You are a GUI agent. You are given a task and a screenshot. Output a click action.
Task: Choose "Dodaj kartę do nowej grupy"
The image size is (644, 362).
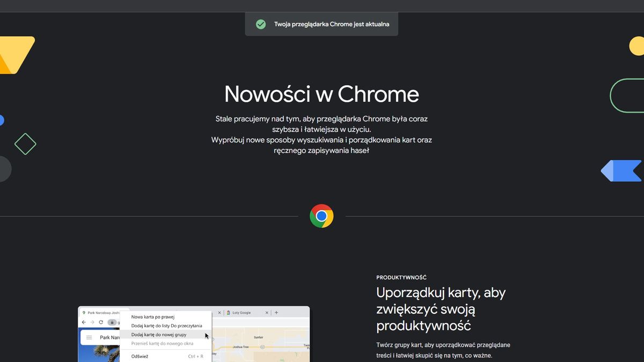(159, 334)
